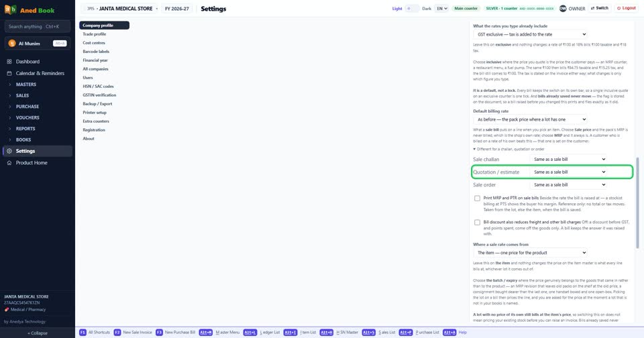Select the Company profile settings tab
This screenshot has width=644, height=338.
(105, 25)
